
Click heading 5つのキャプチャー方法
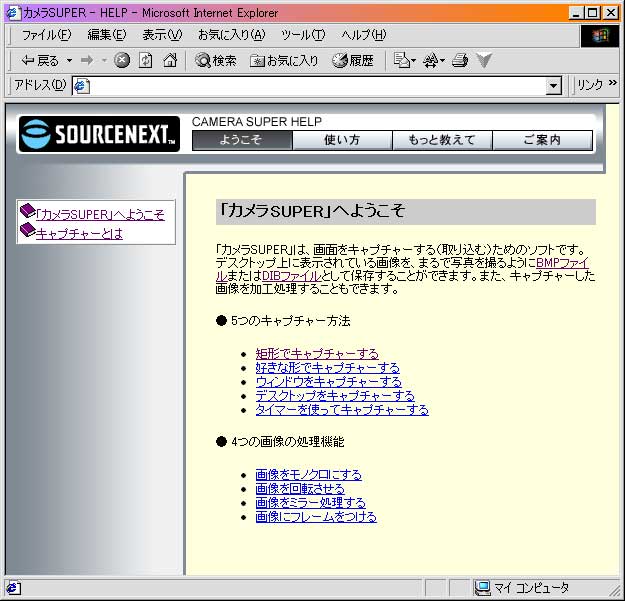point(290,320)
